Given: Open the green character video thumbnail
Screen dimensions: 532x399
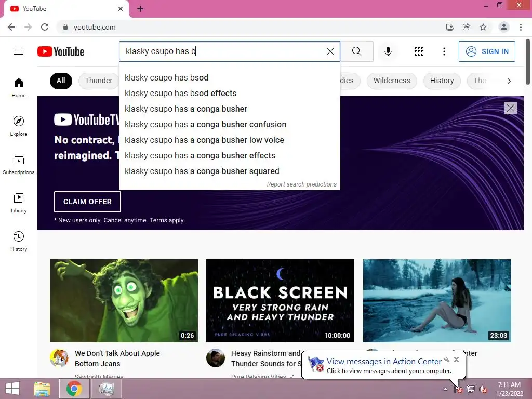Looking at the screenshot, I should 124,301.
